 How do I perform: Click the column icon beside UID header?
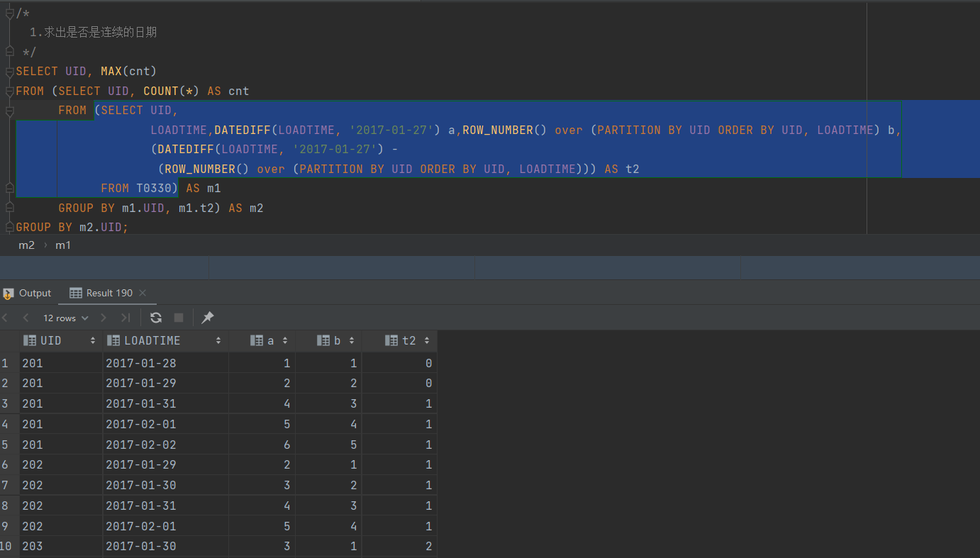30,341
